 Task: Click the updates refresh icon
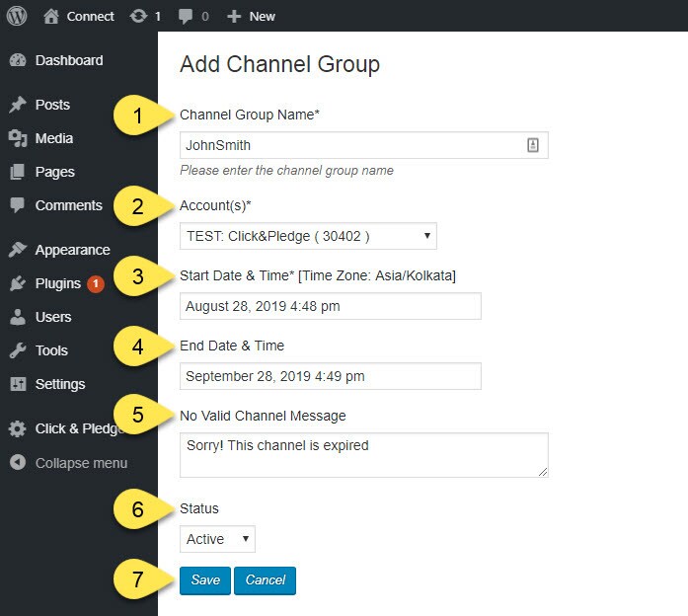click(x=138, y=16)
